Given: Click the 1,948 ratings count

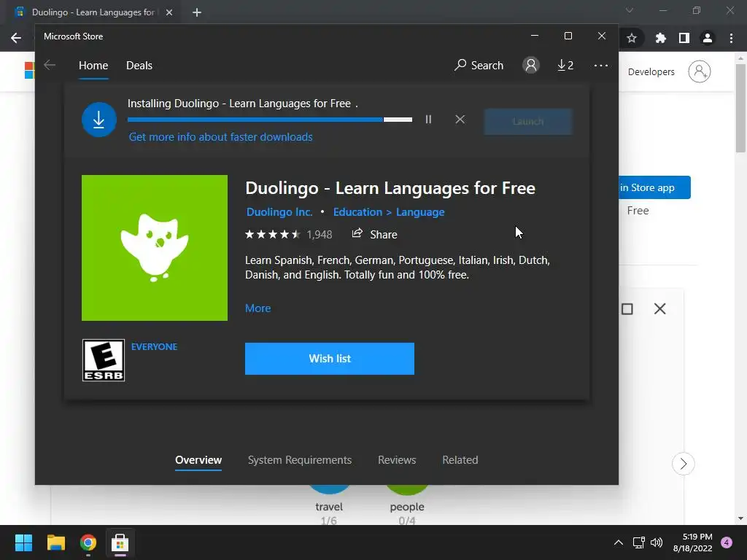Looking at the screenshot, I should coord(320,234).
